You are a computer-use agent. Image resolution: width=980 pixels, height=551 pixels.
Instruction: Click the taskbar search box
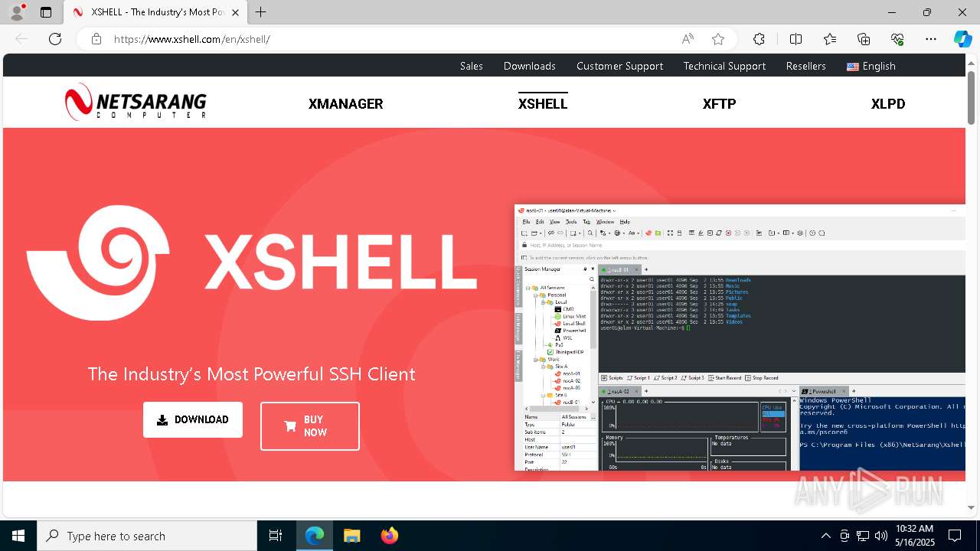[x=147, y=536]
